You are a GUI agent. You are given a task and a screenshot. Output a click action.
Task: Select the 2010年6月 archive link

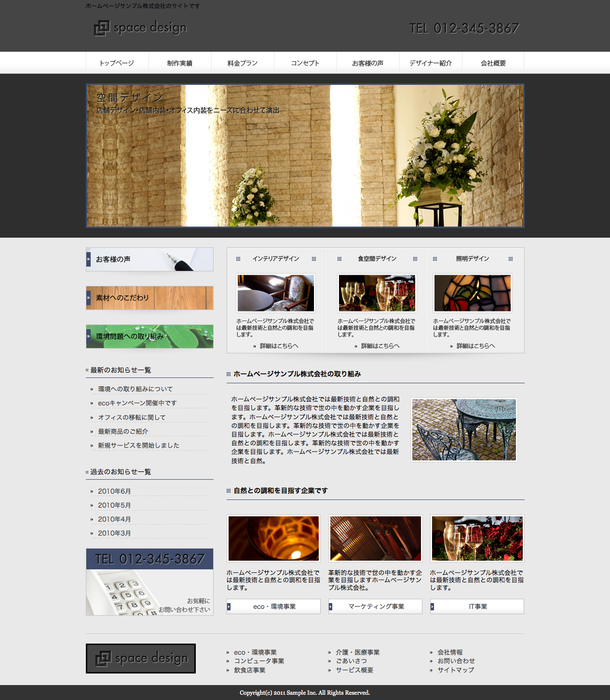click(114, 491)
